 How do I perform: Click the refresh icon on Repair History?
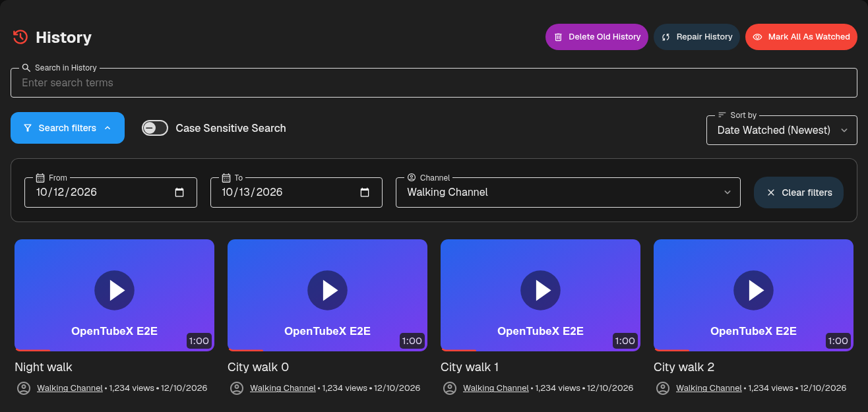point(666,37)
